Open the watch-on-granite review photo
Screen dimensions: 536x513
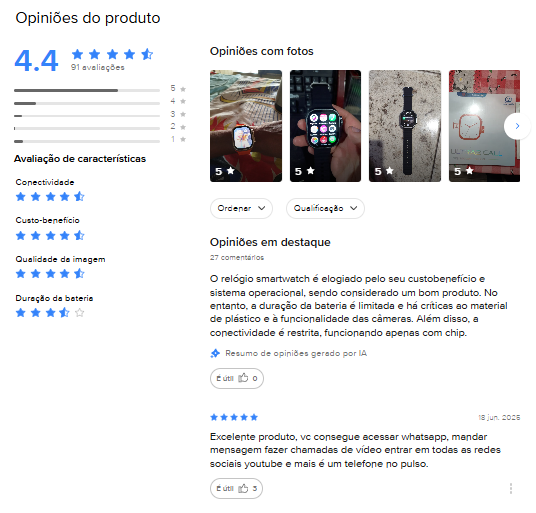click(405, 126)
